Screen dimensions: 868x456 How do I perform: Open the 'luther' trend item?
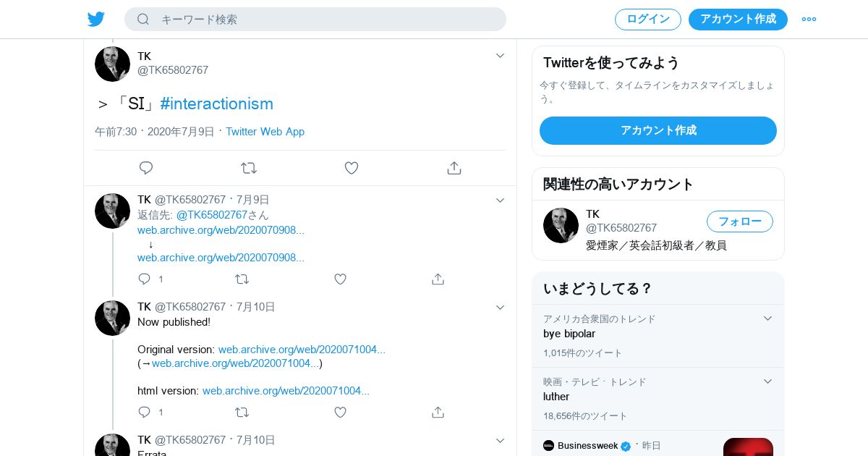(x=556, y=397)
